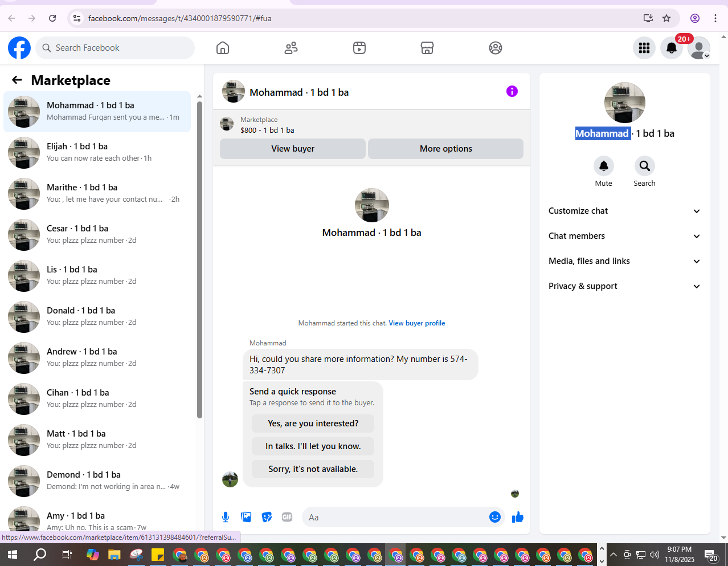Open the View buyer profile link

[417, 323]
